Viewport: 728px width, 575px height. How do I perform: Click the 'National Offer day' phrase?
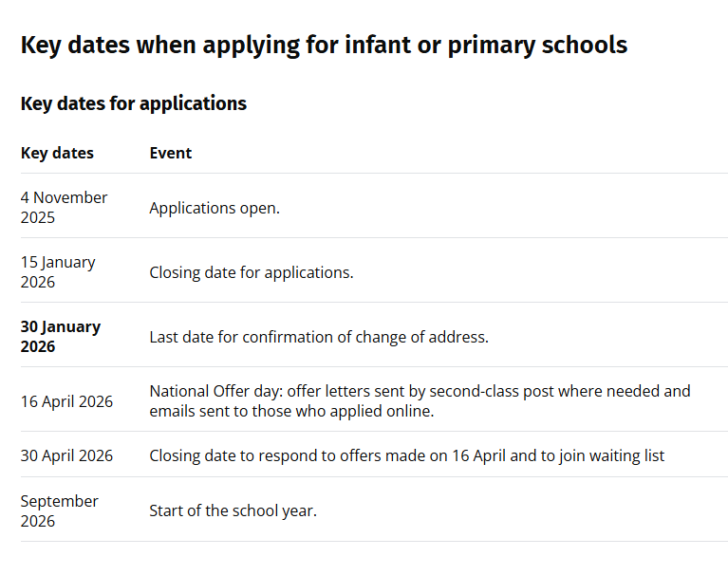(215, 391)
